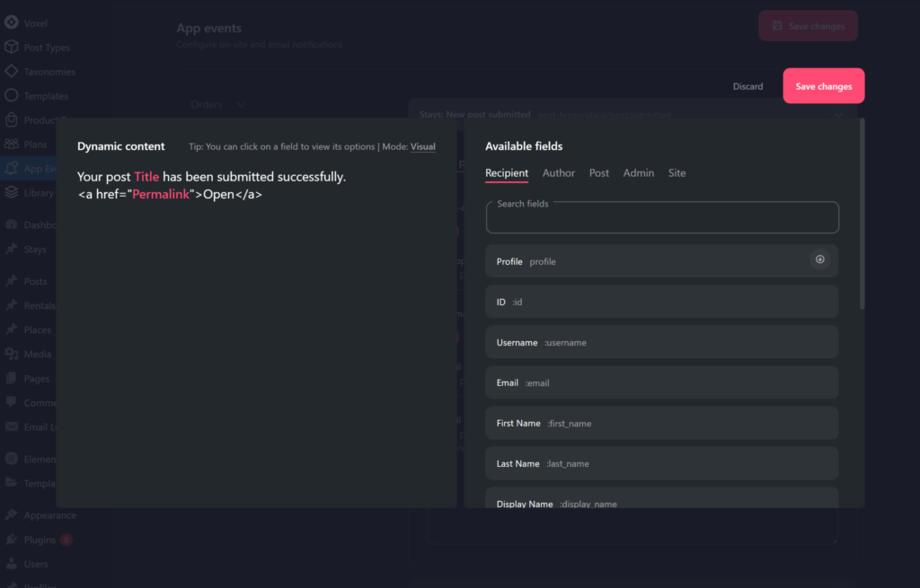Switch to the Site fields tab
Screen dimensions: 920x588
coord(677,173)
